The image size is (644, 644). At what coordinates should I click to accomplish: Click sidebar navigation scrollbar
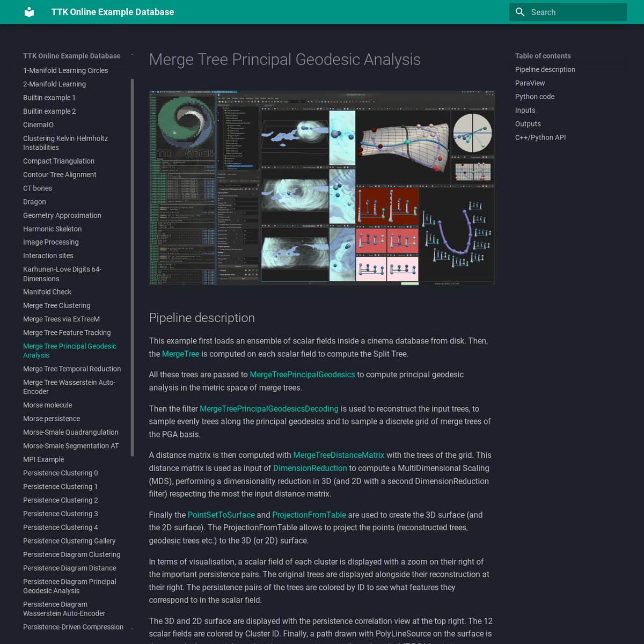click(x=133, y=268)
